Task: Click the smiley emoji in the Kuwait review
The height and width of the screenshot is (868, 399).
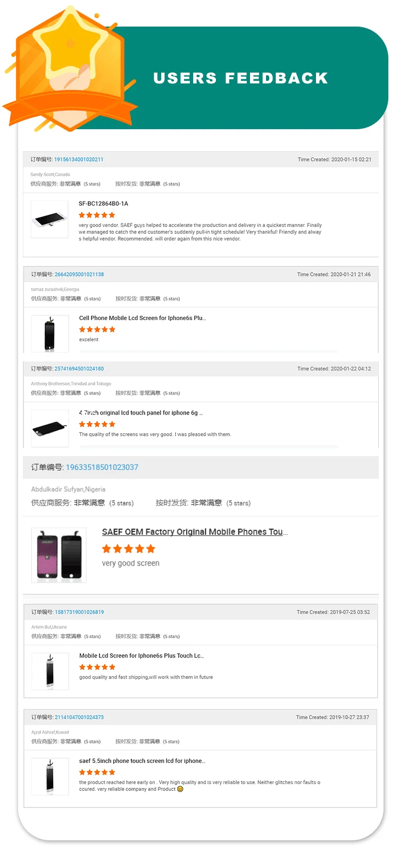Action: pyautogui.click(x=180, y=789)
